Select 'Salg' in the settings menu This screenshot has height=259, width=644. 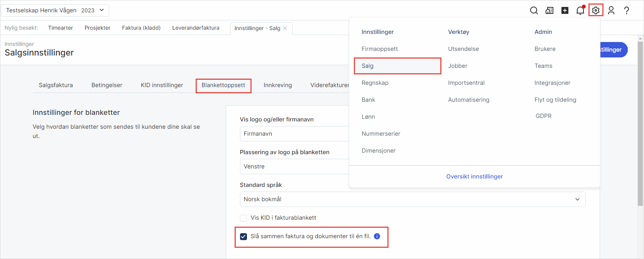397,66
